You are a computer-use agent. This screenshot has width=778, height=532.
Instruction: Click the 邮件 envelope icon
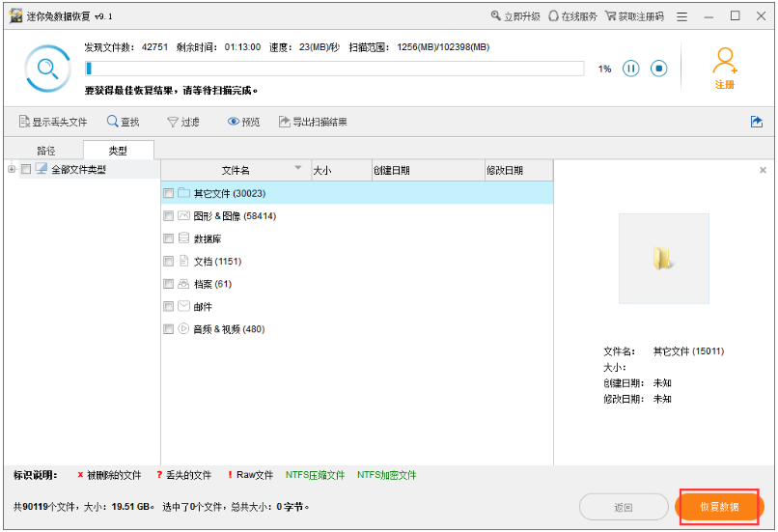184,306
